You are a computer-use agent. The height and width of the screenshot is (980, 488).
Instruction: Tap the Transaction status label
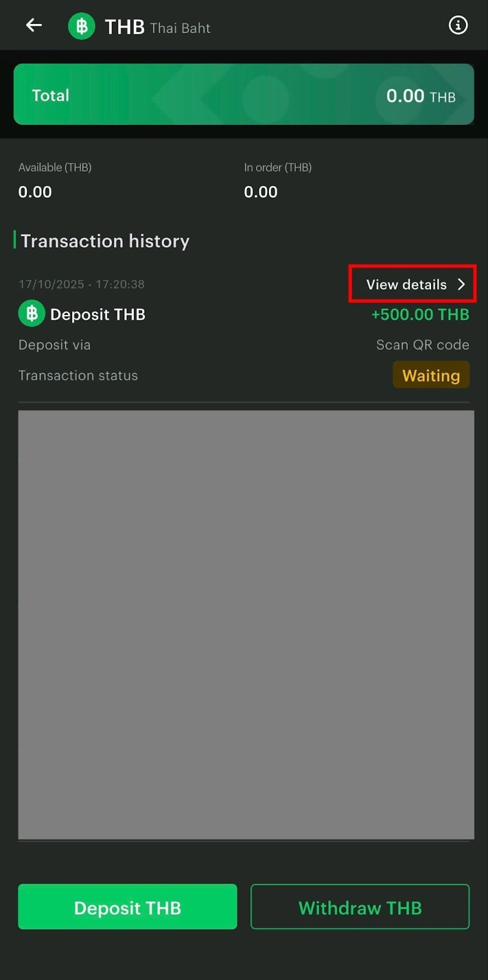(78, 375)
